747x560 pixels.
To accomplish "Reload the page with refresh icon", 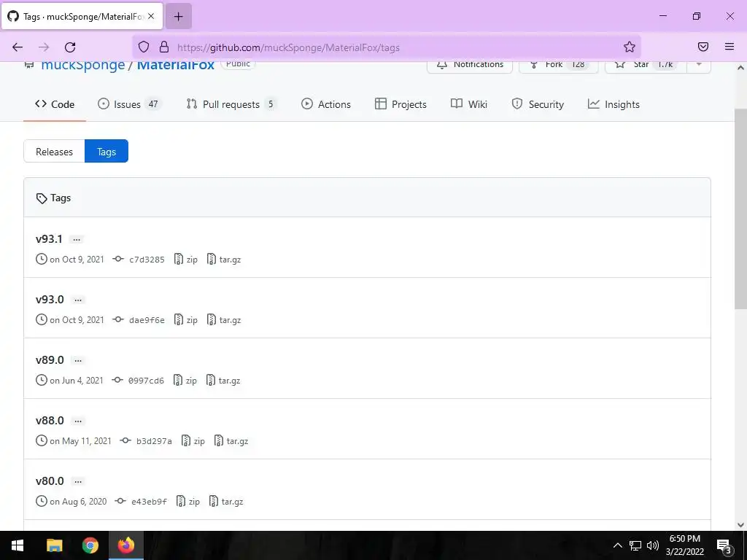I will pyautogui.click(x=70, y=47).
